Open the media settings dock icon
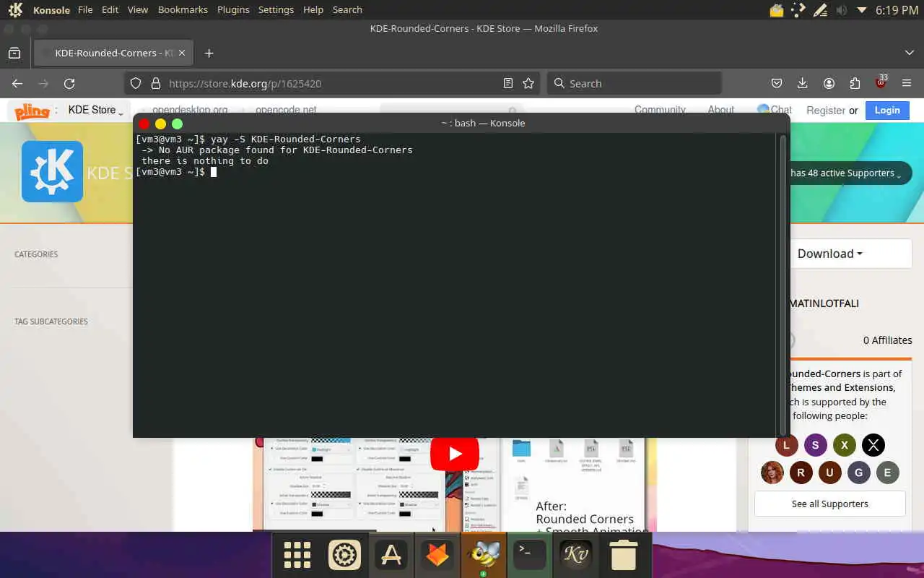924x578 pixels. (x=344, y=555)
